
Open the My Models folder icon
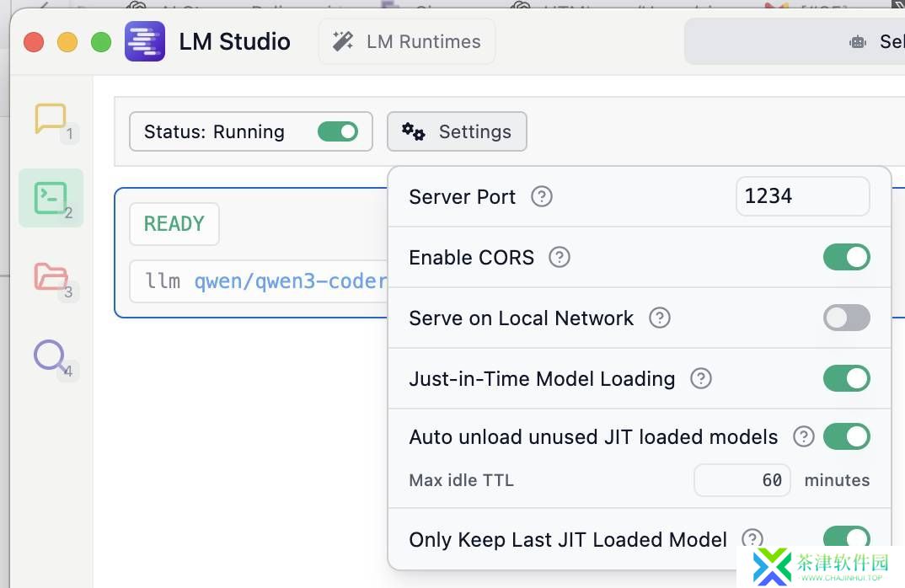click(x=51, y=276)
